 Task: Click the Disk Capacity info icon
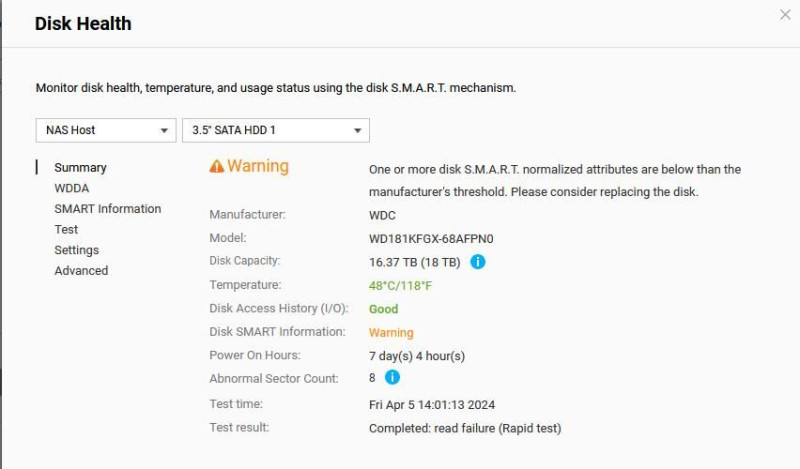[x=478, y=262]
